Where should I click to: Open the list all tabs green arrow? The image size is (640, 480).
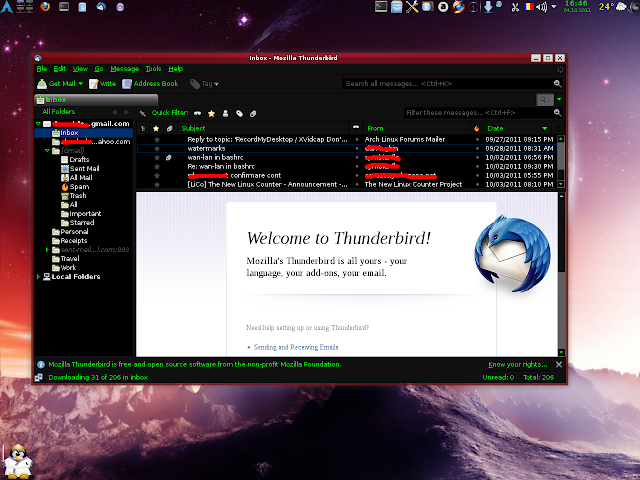559,100
